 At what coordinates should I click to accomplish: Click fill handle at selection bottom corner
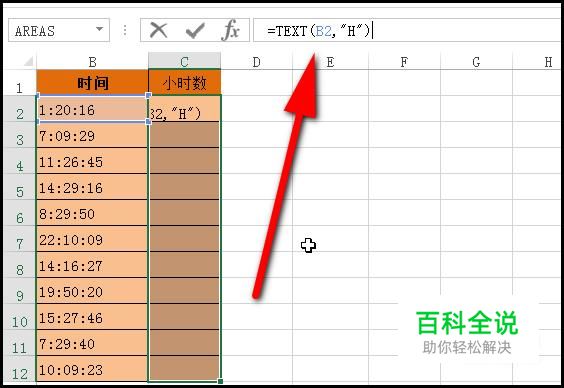[x=220, y=381]
